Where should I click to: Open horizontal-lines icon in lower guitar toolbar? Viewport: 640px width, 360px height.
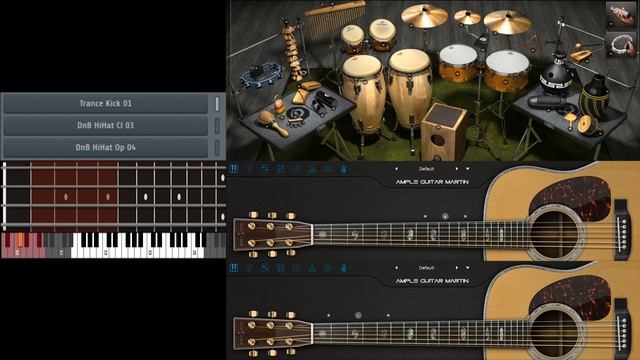[x=265, y=268]
